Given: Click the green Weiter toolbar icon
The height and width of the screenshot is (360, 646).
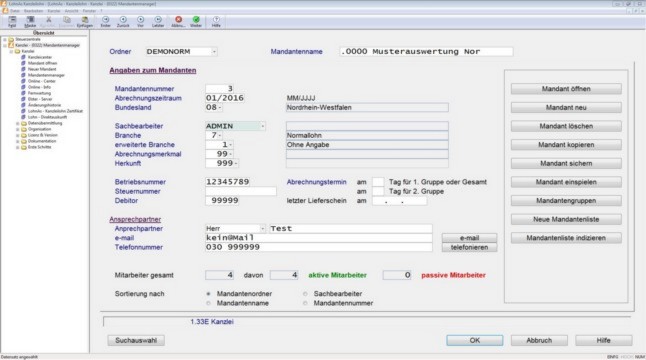Looking at the screenshot, I should (x=196, y=20).
